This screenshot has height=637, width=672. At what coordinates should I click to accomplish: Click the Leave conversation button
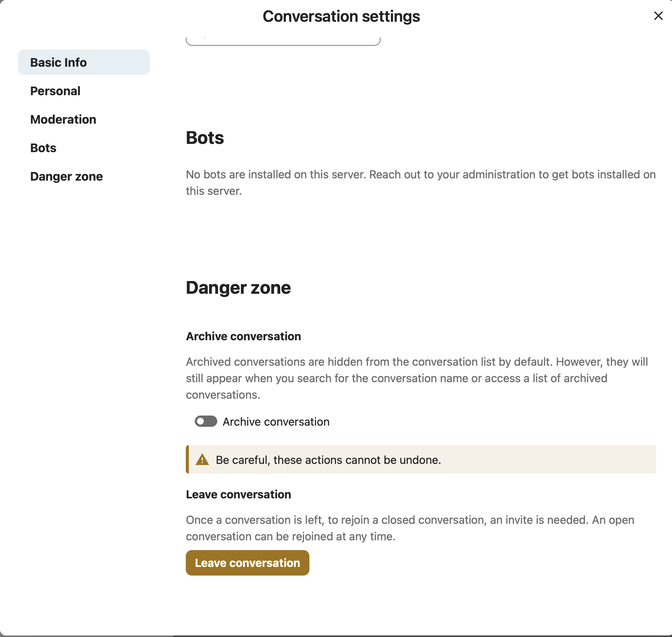click(247, 562)
